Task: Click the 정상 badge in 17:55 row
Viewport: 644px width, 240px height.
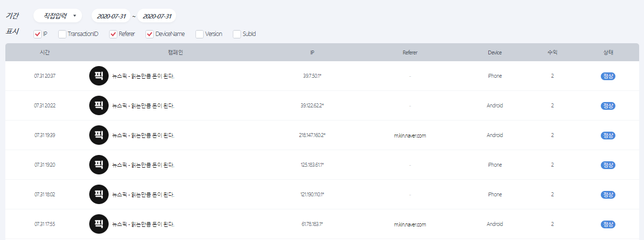Action: [x=608, y=224]
